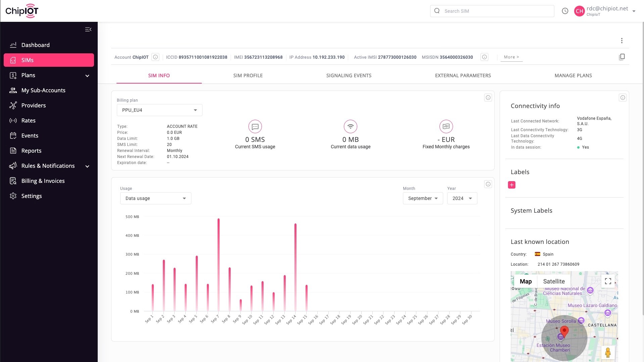Expand the Plans submenu chevron
Viewport: 644px width, 362px height.
coord(87,76)
